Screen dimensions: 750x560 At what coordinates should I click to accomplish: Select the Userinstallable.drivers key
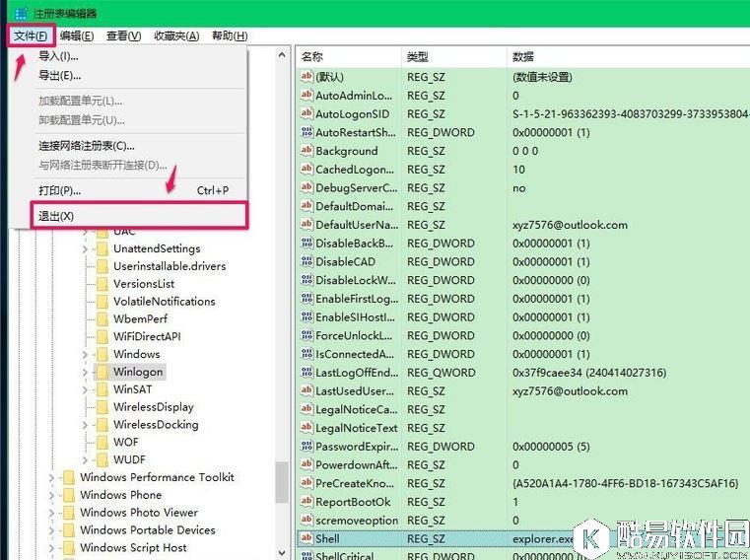(170, 266)
